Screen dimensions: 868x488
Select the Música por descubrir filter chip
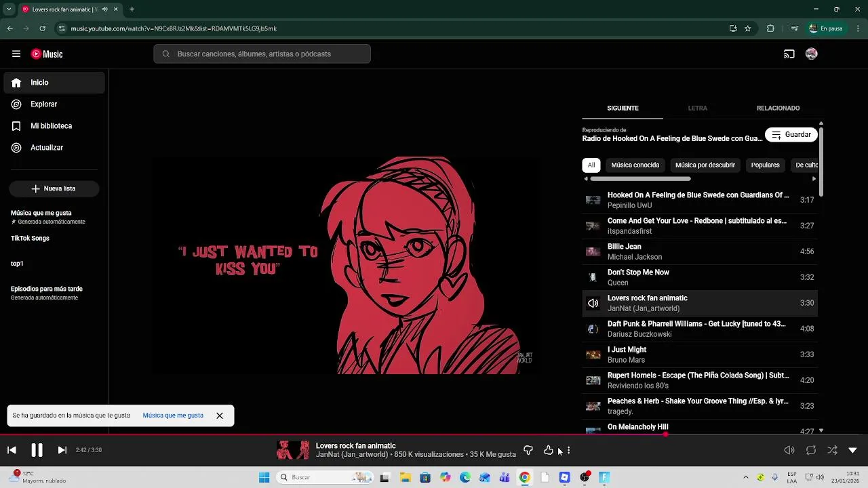pos(705,165)
